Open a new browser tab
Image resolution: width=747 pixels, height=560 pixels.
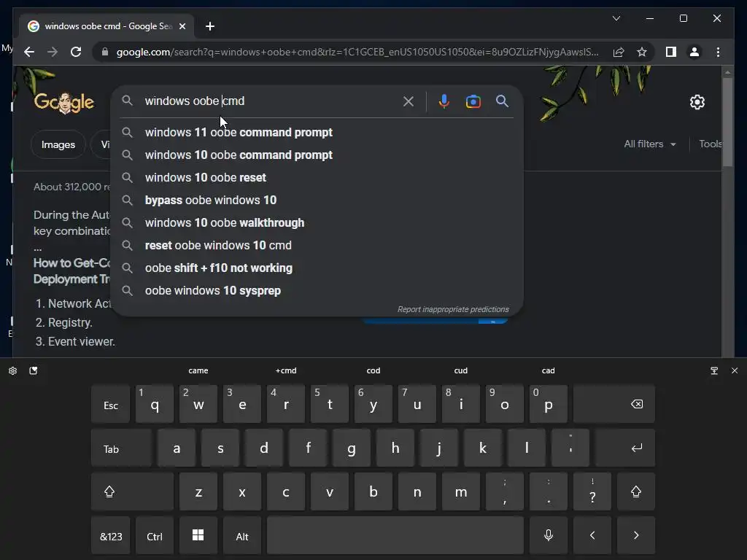pos(210,26)
